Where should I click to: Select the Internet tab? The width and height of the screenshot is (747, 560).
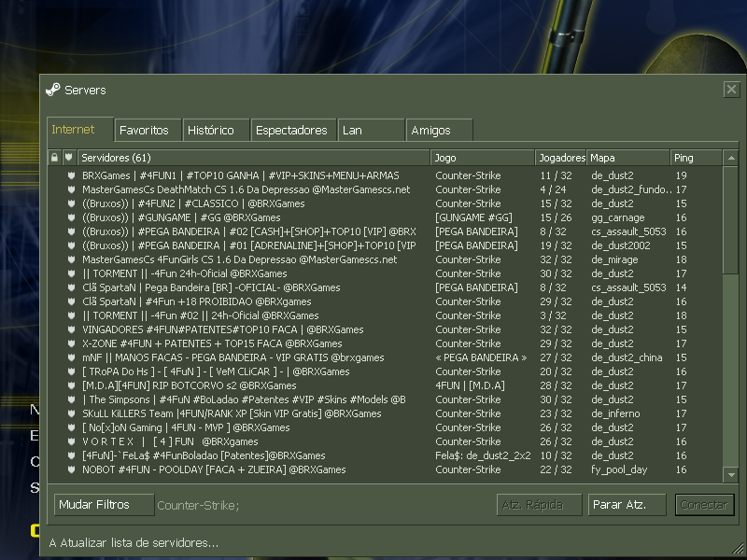[80, 130]
